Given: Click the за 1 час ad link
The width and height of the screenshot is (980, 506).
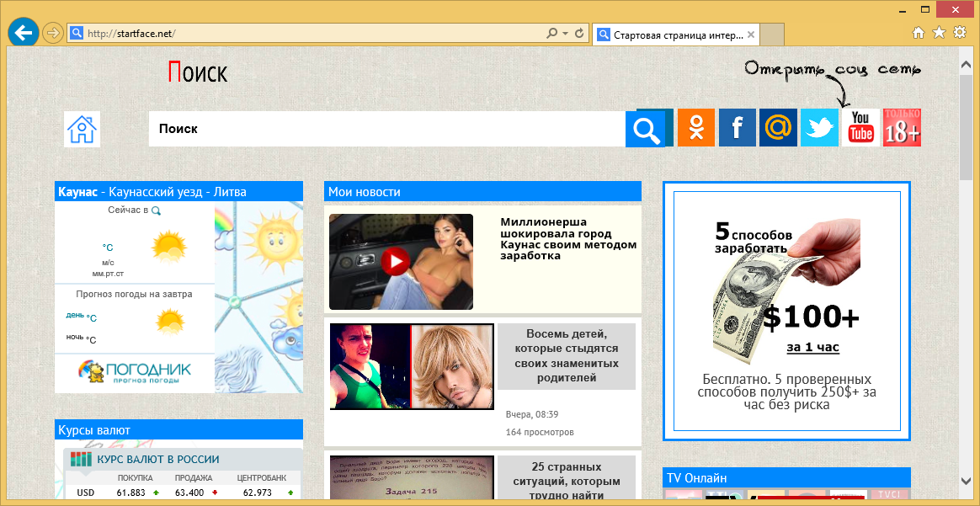Looking at the screenshot, I should click(812, 348).
